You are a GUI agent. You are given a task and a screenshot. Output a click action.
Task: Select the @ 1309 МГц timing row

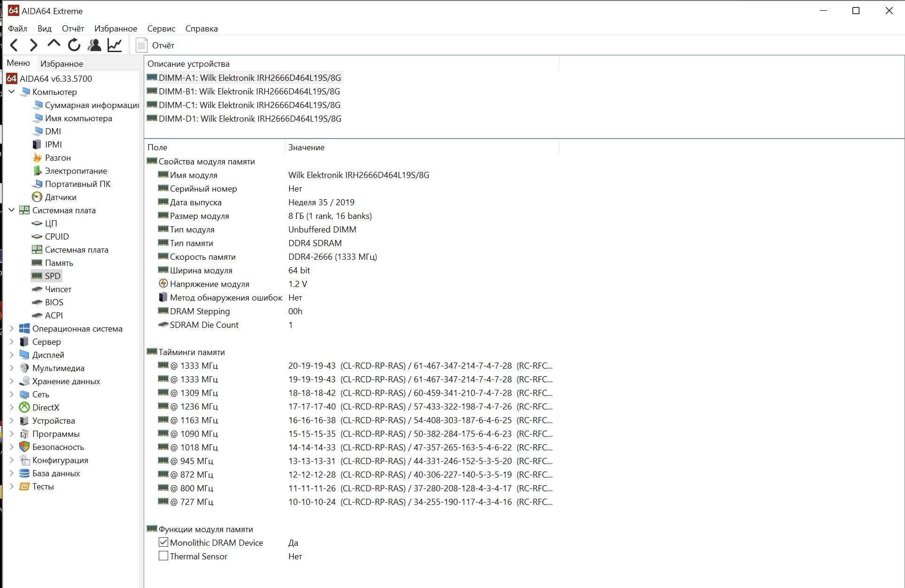tap(350, 393)
